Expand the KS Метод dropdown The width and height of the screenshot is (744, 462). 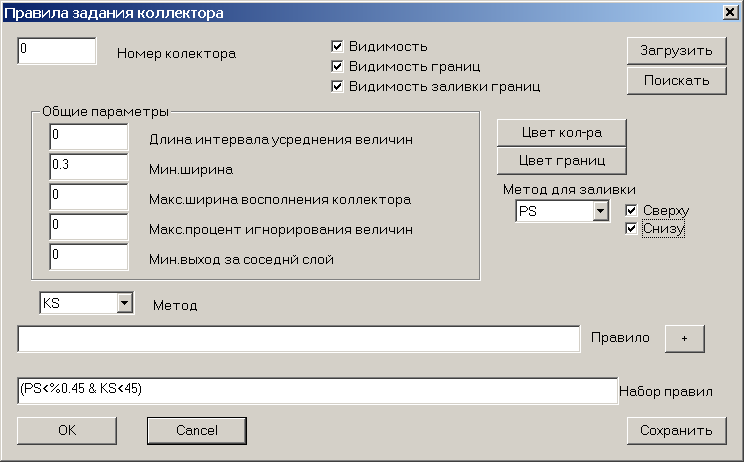coord(124,303)
